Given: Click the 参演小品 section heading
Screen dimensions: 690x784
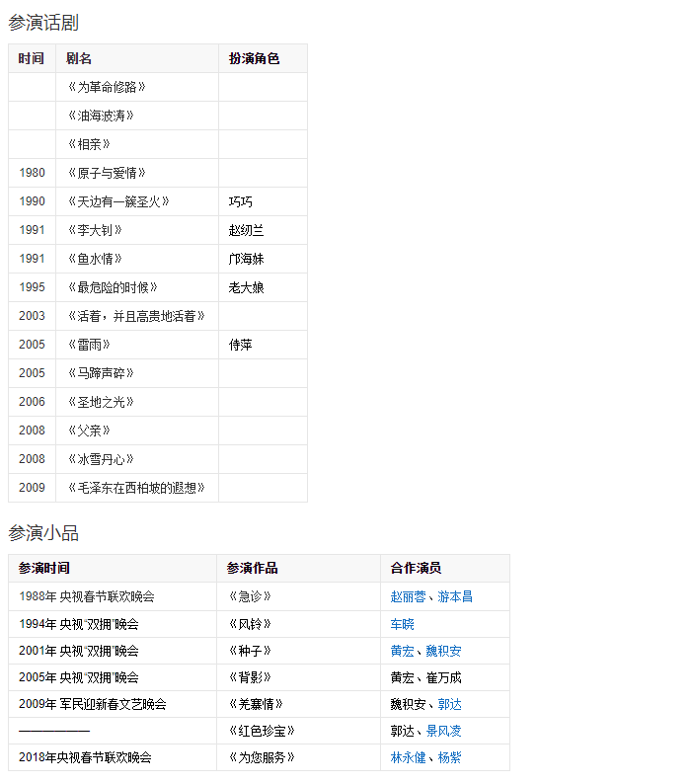Looking at the screenshot, I should (x=43, y=533).
